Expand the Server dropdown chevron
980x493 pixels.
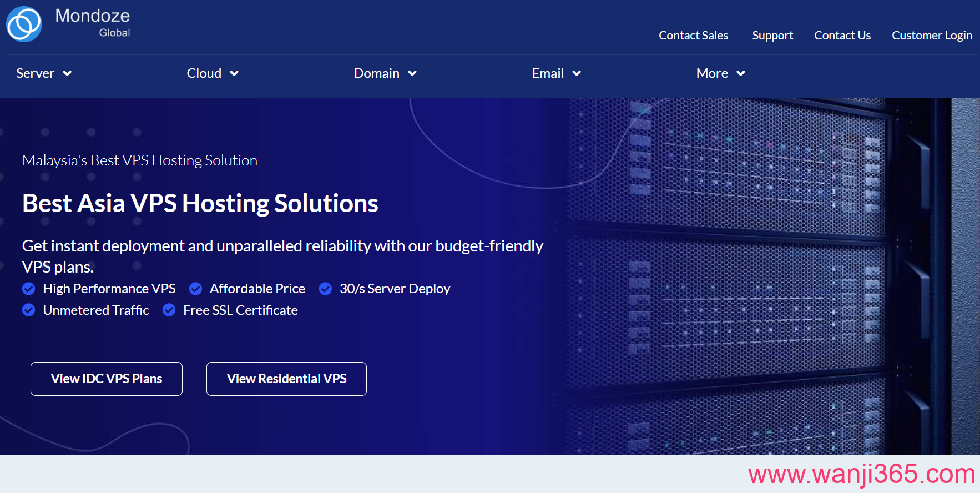tap(67, 73)
